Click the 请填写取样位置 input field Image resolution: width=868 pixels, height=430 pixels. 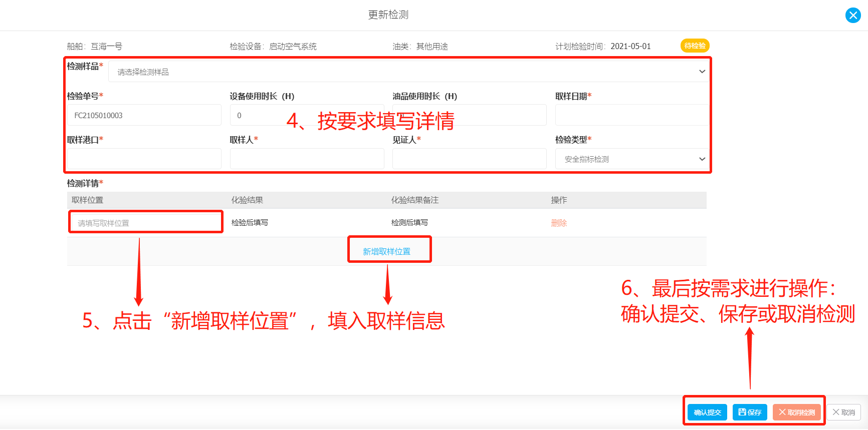(x=146, y=223)
